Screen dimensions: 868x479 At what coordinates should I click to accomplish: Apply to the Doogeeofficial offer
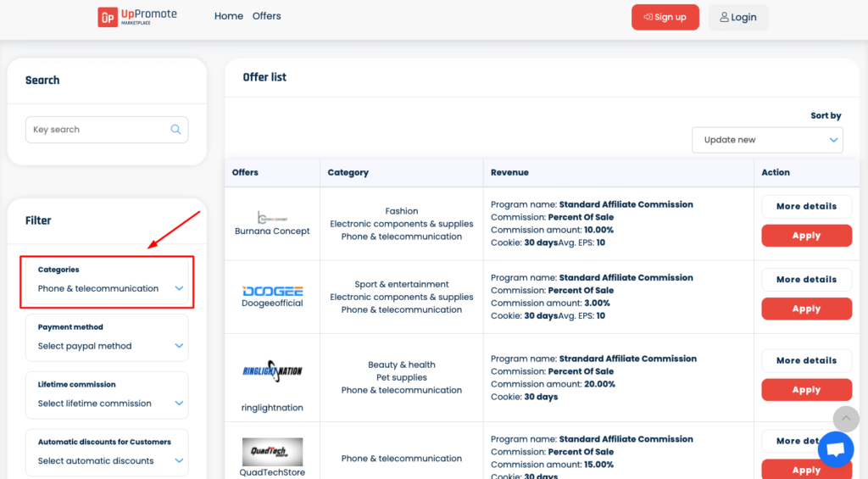pyautogui.click(x=806, y=309)
